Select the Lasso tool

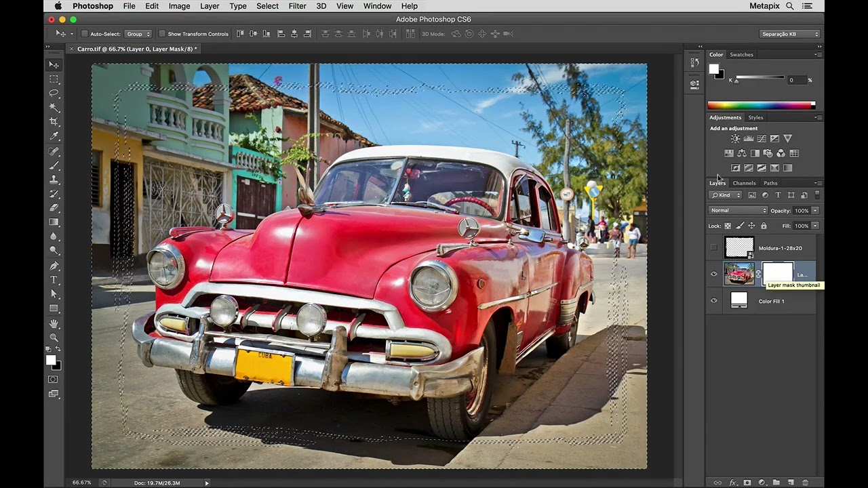[x=54, y=94]
